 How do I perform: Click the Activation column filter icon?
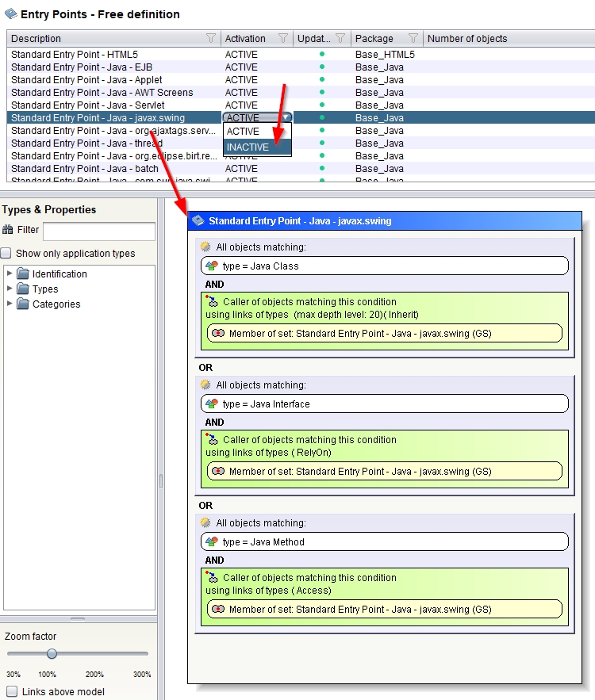click(x=283, y=38)
